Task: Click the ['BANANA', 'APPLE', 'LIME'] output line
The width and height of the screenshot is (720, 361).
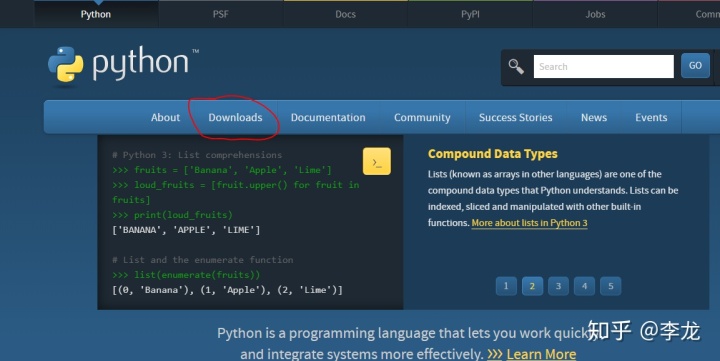Action: click(x=186, y=230)
